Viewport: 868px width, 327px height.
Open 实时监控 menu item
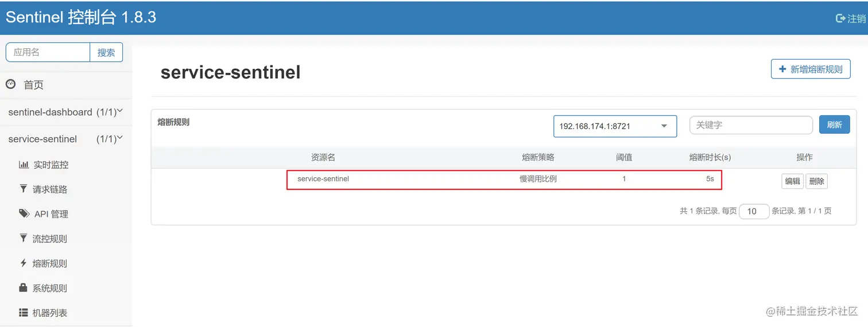(x=51, y=165)
